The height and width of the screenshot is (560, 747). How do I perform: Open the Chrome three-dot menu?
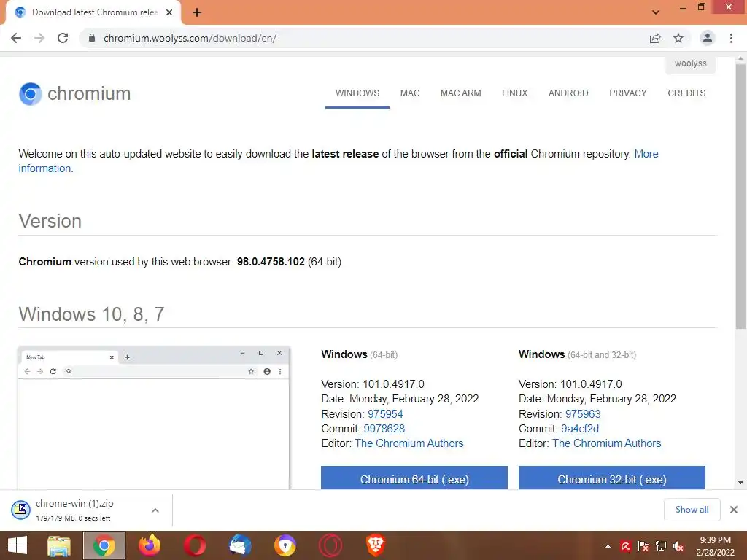pos(731,38)
